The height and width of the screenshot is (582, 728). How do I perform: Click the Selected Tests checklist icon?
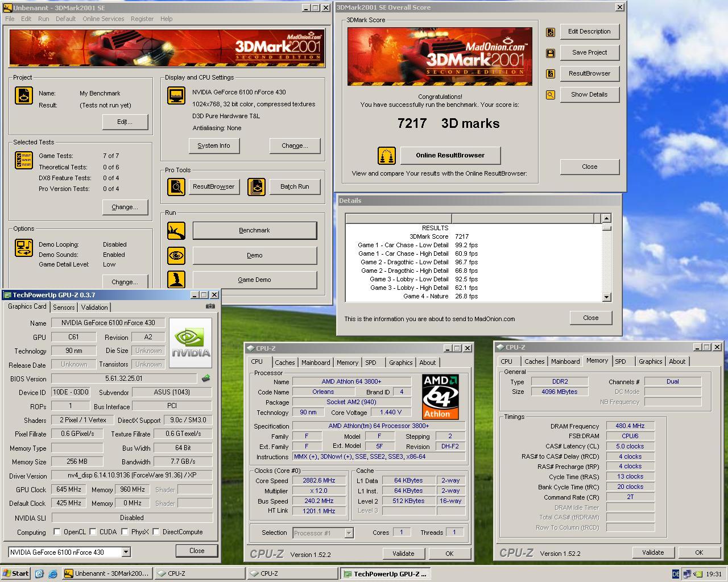coord(24,160)
